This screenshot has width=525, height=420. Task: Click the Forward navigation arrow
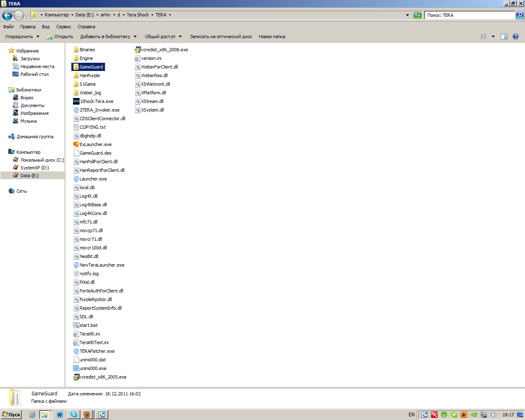coord(18,16)
